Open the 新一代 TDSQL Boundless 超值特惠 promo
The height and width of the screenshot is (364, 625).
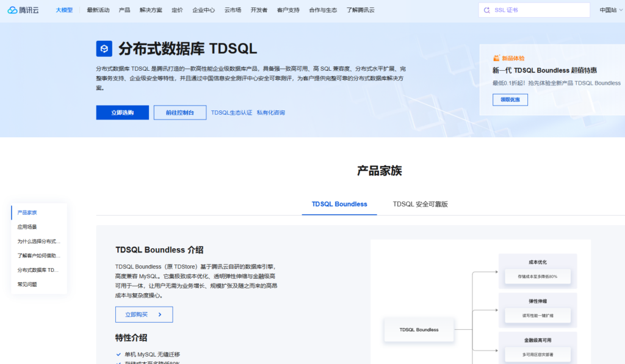544,71
